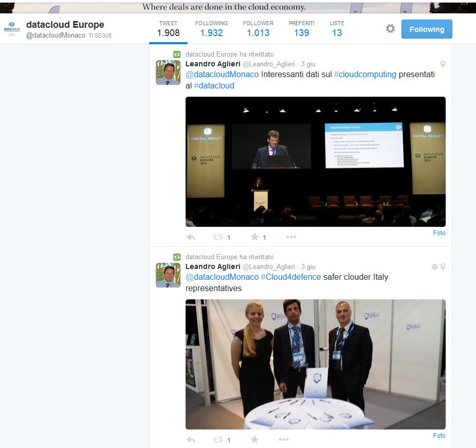Click the datacloud Europe profile name
Viewport: 476px width, 448px height.
[x=65, y=25]
